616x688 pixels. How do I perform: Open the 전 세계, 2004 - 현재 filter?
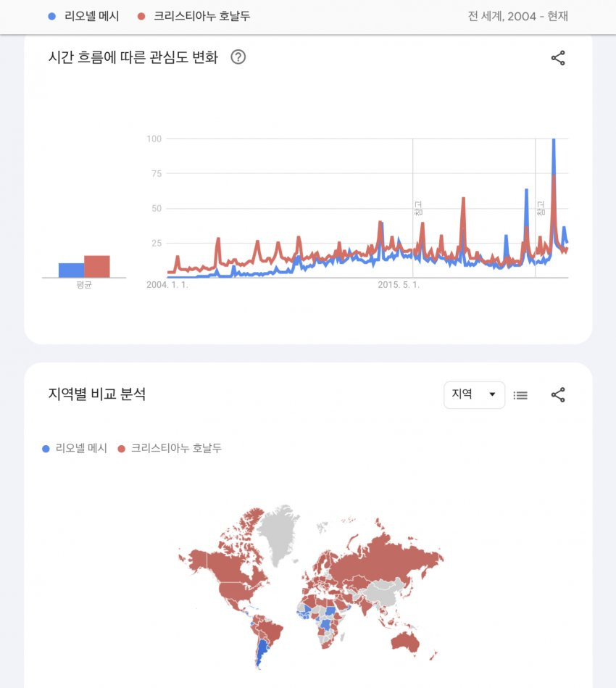517,16
